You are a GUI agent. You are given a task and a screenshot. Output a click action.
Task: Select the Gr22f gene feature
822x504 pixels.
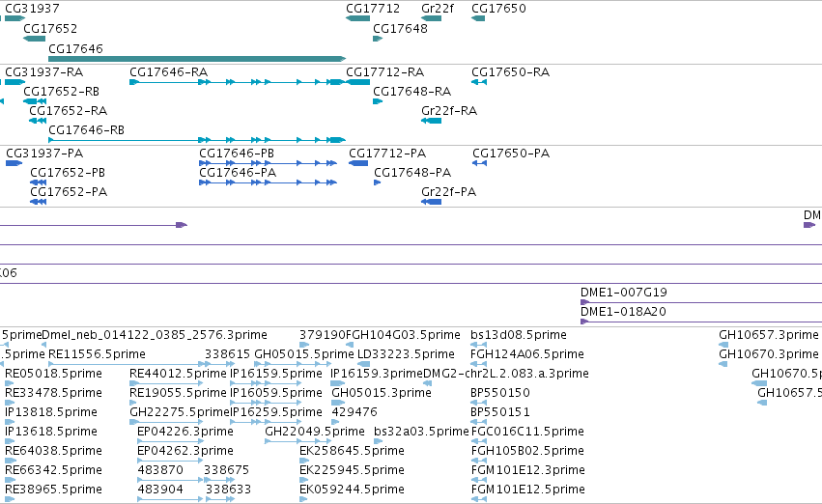click(x=431, y=18)
